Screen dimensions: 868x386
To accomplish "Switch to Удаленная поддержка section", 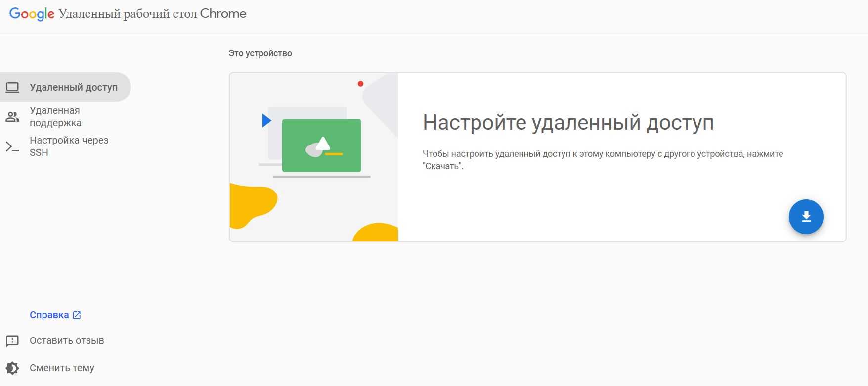I will point(65,117).
